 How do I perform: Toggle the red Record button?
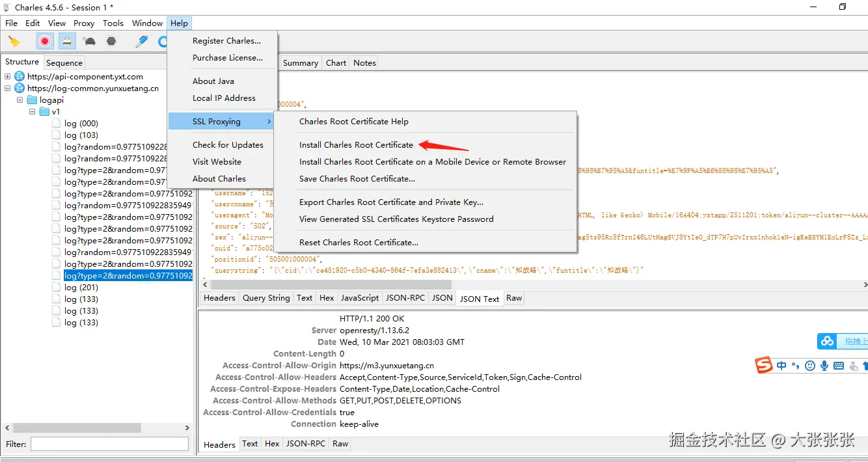45,42
